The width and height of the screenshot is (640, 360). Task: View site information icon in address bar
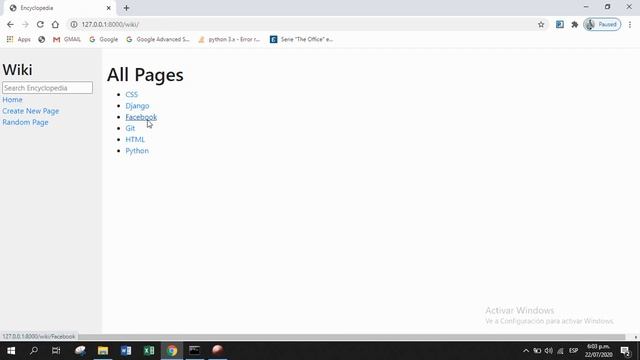coord(74,24)
